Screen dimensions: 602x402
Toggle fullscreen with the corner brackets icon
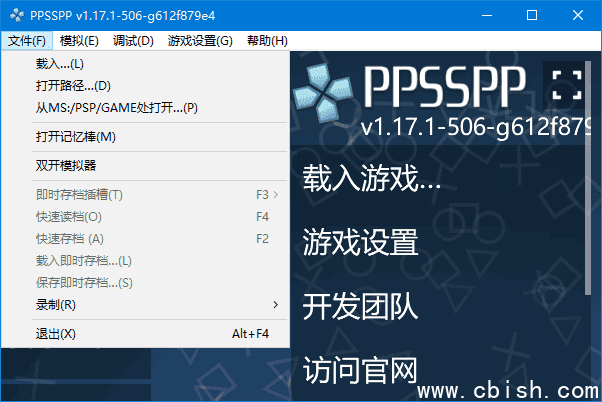point(566,85)
